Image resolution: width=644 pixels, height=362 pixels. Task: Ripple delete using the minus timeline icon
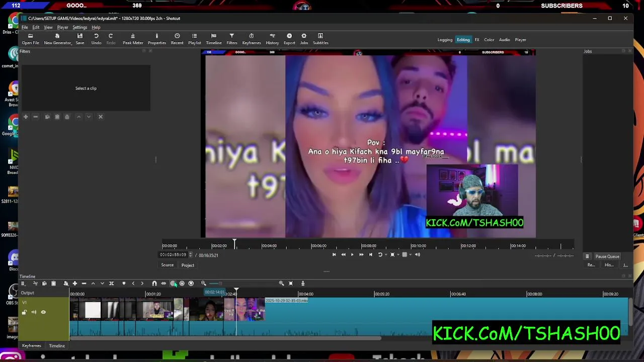point(84,284)
